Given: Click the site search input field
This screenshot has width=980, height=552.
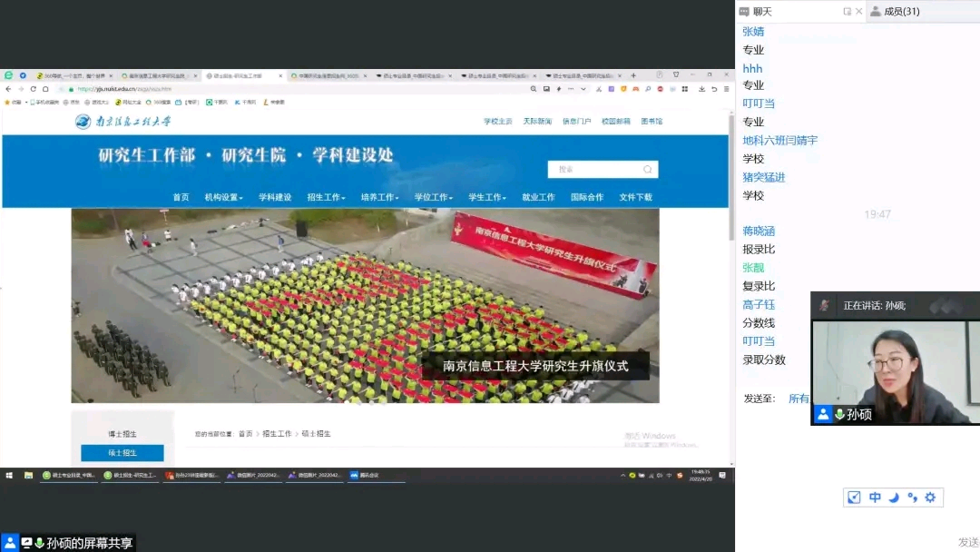Looking at the screenshot, I should point(594,170).
